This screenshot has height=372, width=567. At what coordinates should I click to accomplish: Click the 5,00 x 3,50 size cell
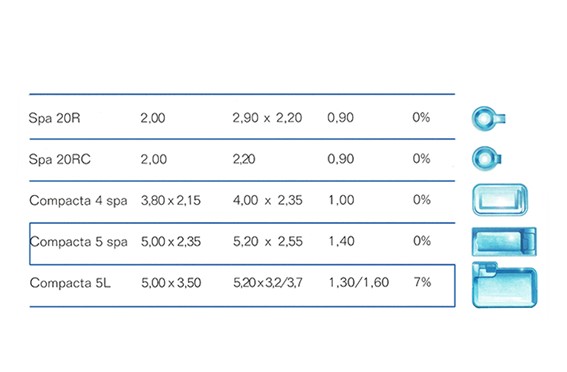171,283
